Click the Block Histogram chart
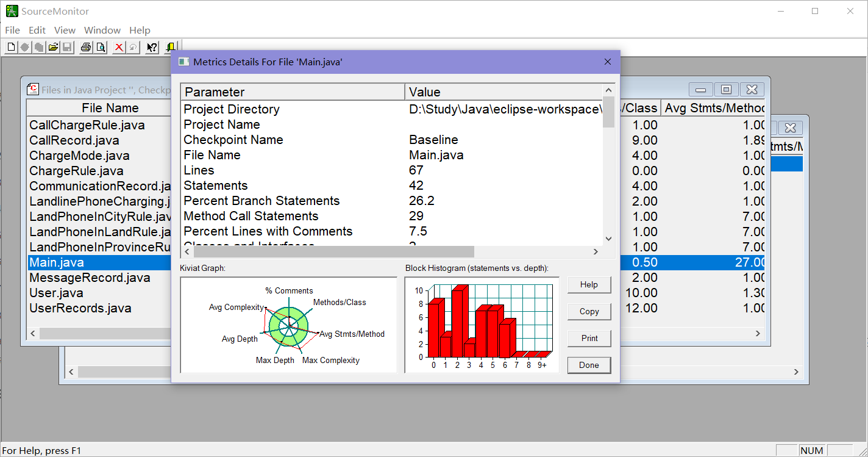The height and width of the screenshot is (457, 868). click(482, 325)
